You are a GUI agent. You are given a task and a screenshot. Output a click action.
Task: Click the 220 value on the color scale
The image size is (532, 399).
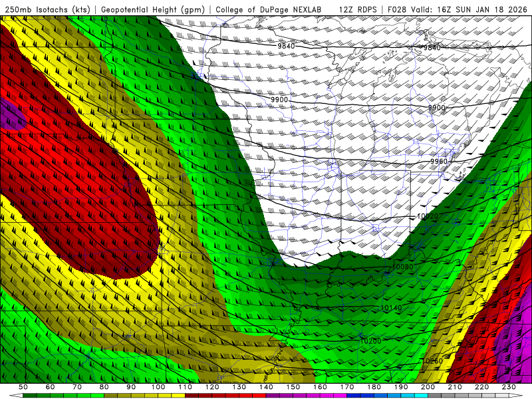click(482, 387)
